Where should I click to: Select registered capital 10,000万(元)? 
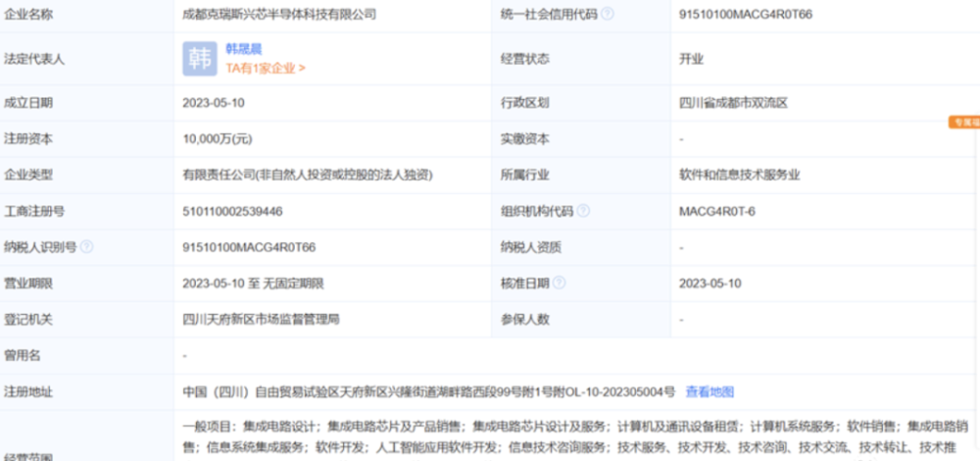click(218, 139)
